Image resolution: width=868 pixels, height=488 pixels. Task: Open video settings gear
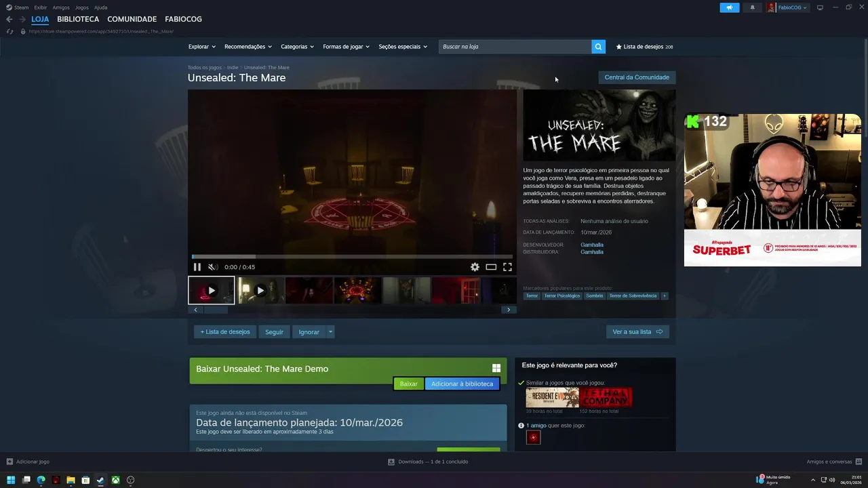pos(475,267)
